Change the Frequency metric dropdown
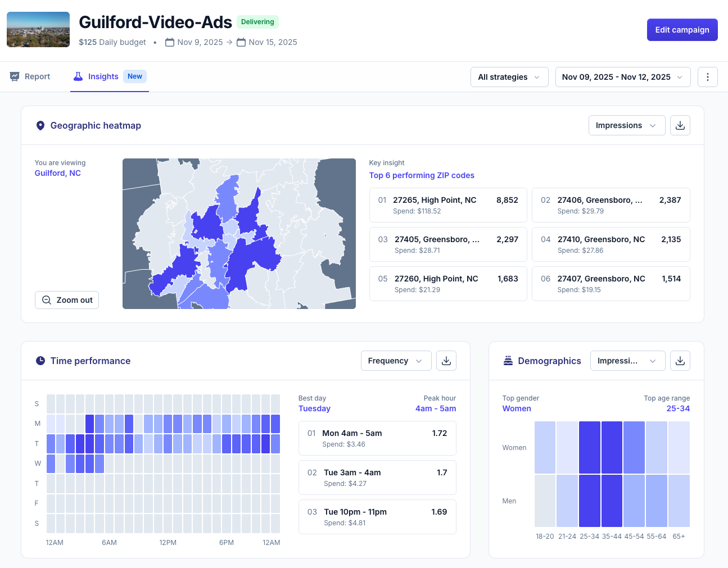This screenshot has width=728, height=568. [x=395, y=361]
